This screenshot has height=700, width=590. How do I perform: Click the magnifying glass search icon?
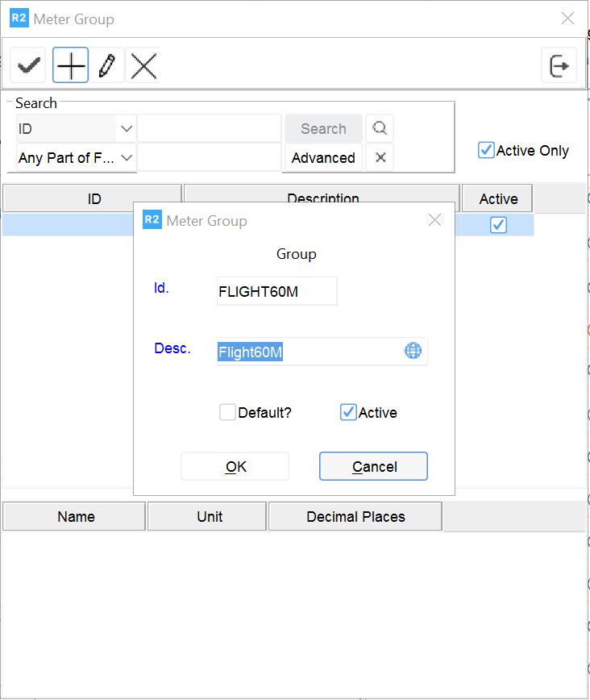(380, 128)
